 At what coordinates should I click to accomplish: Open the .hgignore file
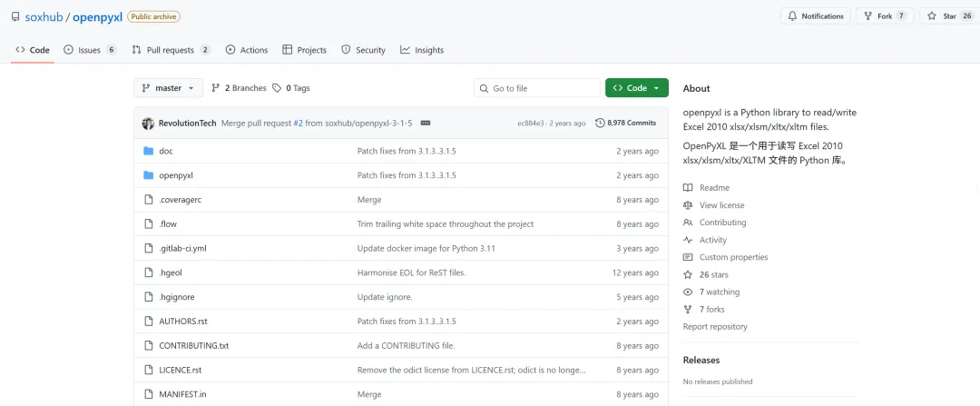point(175,297)
